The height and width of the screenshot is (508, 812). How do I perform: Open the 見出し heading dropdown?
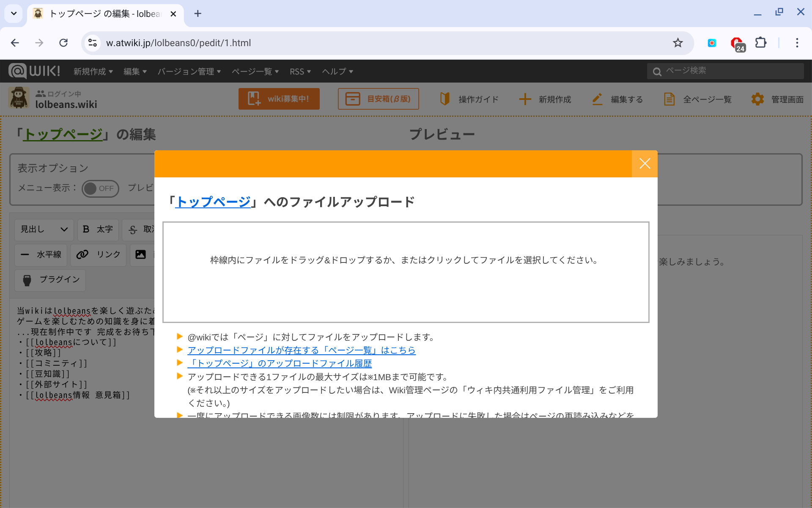44,229
